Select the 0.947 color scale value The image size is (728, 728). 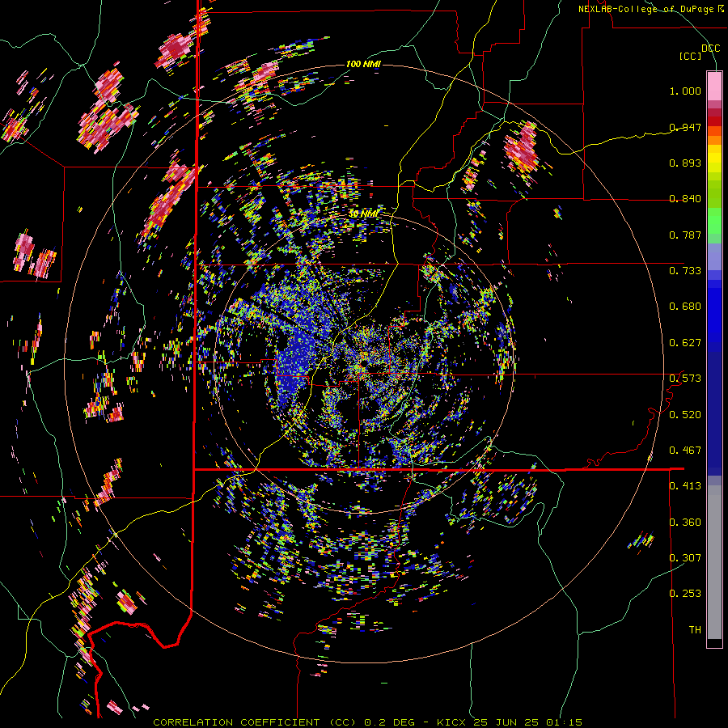pos(685,127)
